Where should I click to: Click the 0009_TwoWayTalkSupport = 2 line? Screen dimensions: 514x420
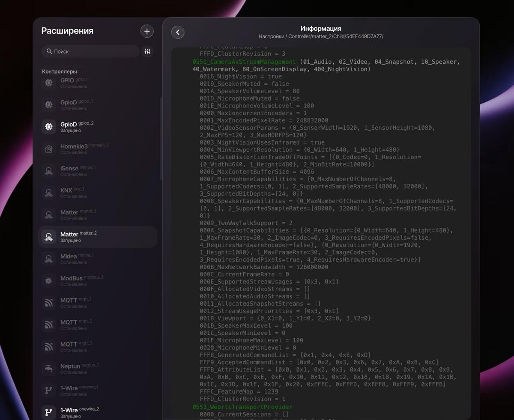point(246,223)
